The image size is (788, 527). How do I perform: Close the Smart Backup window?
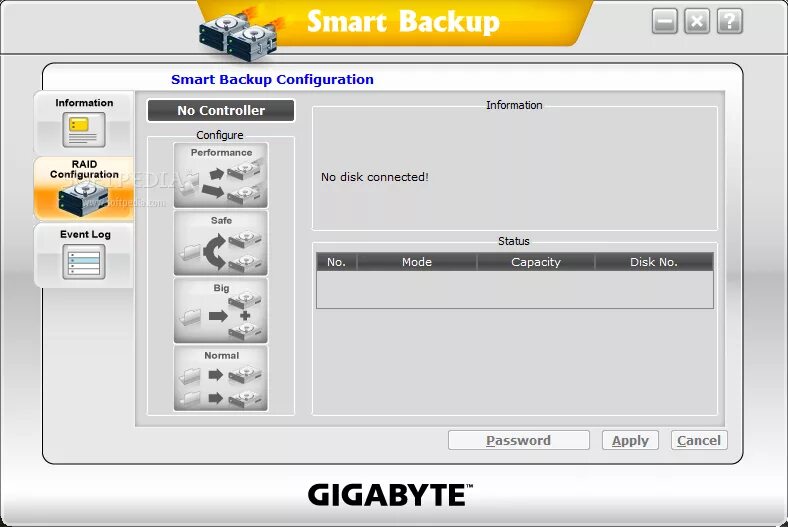[x=697, y=22]
